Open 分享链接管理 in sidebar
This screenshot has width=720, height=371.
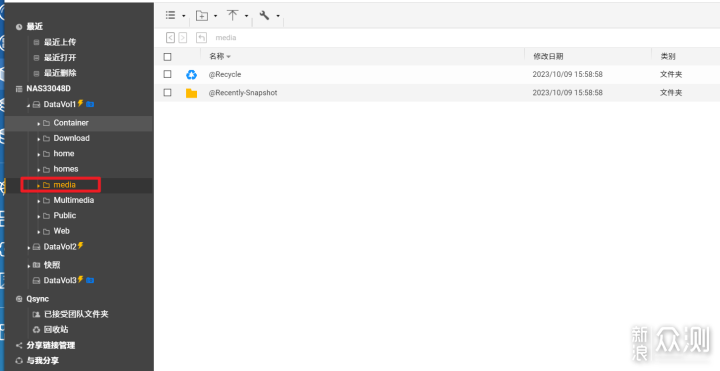click(x=51, y=345)
